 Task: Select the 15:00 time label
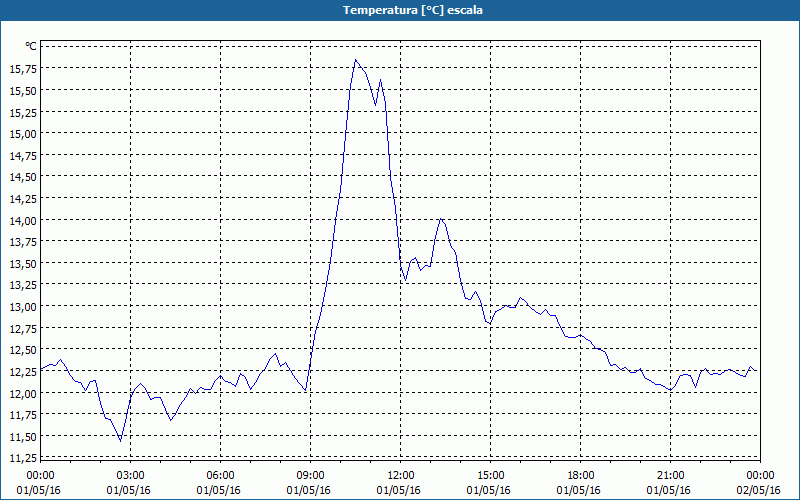point(490,476)
